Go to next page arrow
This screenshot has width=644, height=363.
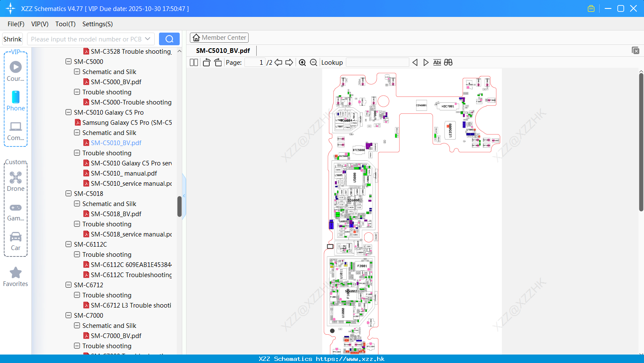[x=289, y=63]
